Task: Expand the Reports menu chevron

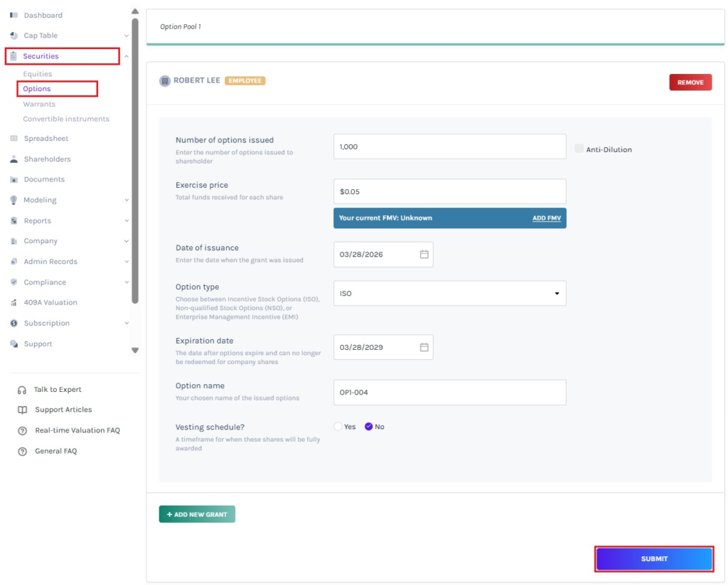Action: [x=127, y=221]
